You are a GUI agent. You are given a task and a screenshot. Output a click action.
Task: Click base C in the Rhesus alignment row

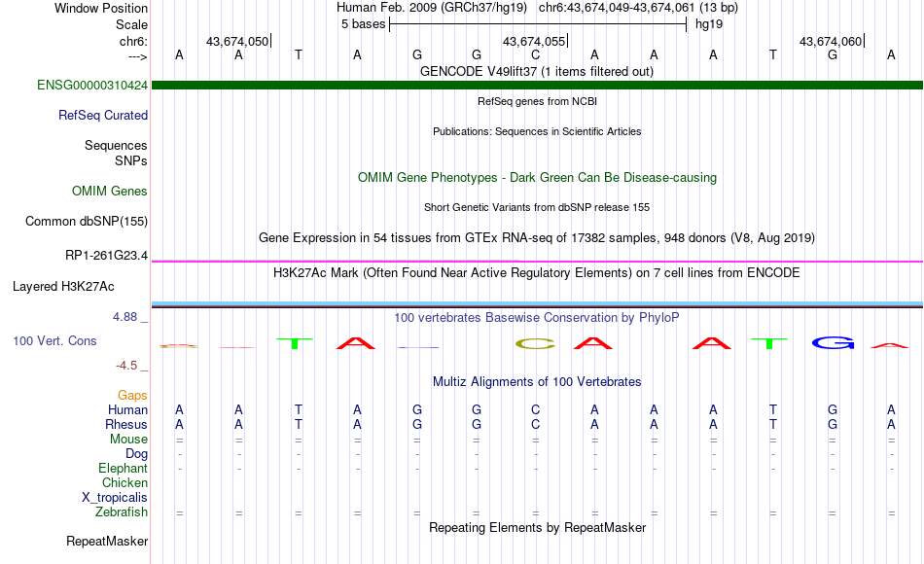pos(535,424)
